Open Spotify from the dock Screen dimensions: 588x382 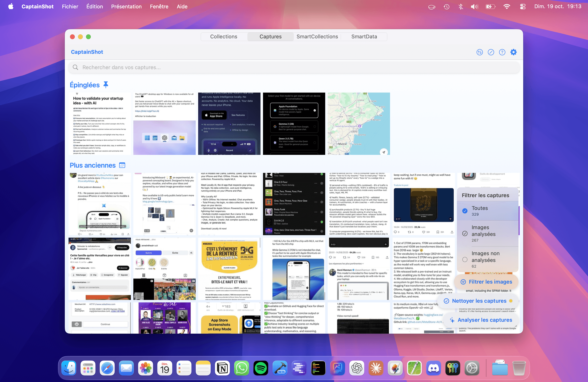point(261,368)
